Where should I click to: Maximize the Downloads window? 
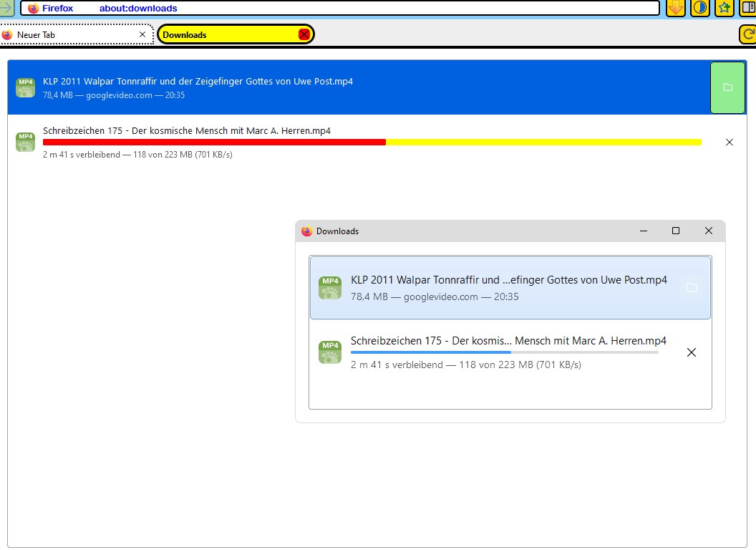pos(676,231)
